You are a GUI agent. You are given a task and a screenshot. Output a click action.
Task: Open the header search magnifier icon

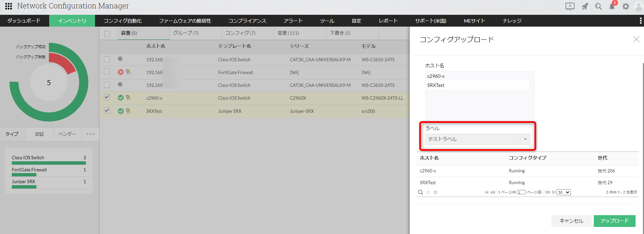tap(598, 6)
